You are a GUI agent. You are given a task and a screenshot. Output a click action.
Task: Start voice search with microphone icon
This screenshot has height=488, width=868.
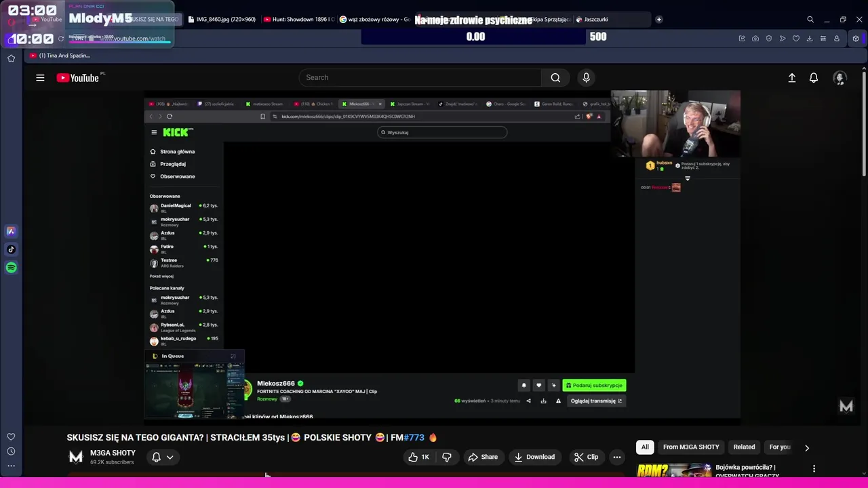(x=587, y=78)
